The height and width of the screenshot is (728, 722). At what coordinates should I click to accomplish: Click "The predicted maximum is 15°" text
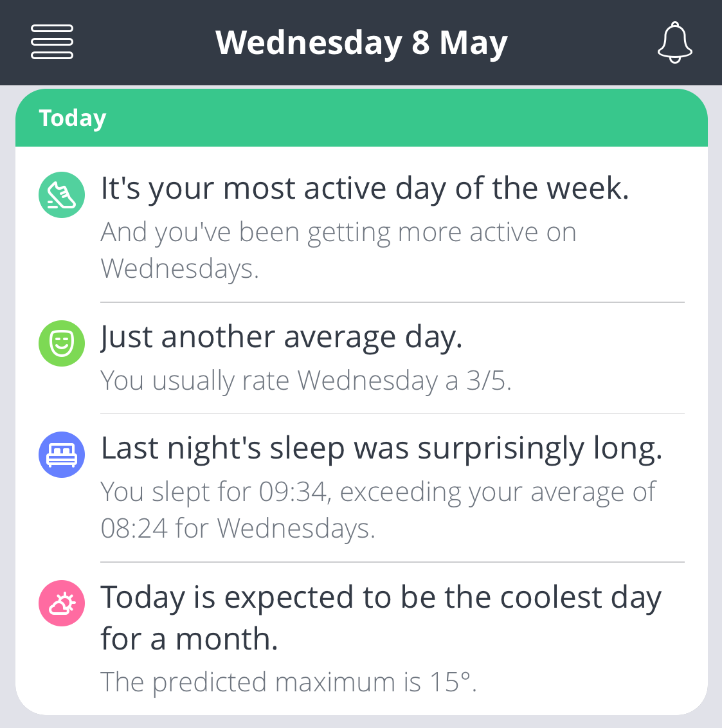(289, 682)
